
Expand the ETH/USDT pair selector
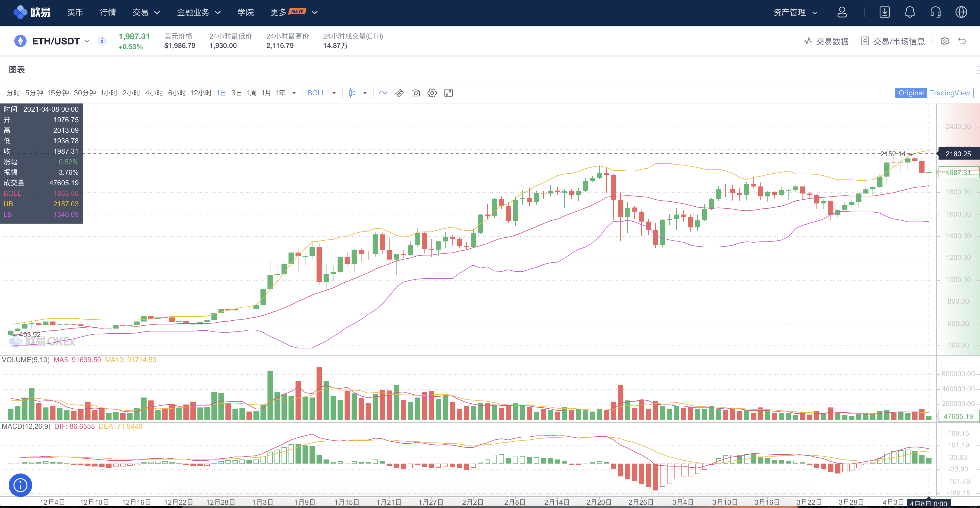pos(87,41)
